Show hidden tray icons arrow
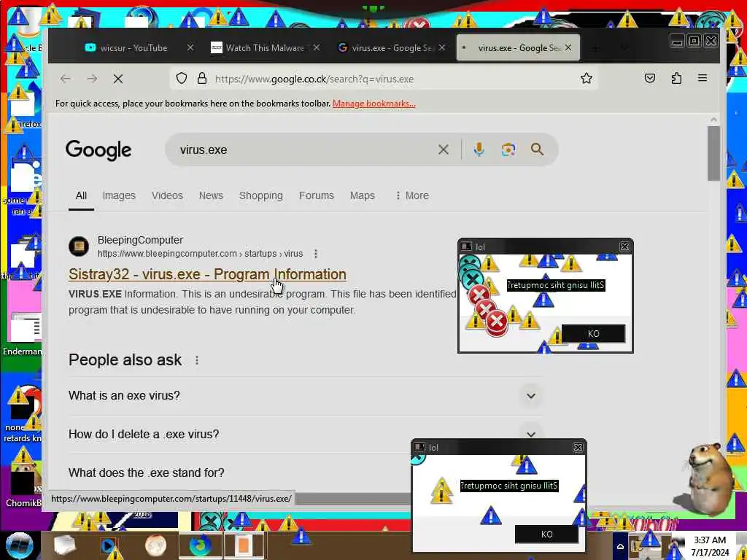747x560 pixels. pyautogui.click(x=620, y=546)
